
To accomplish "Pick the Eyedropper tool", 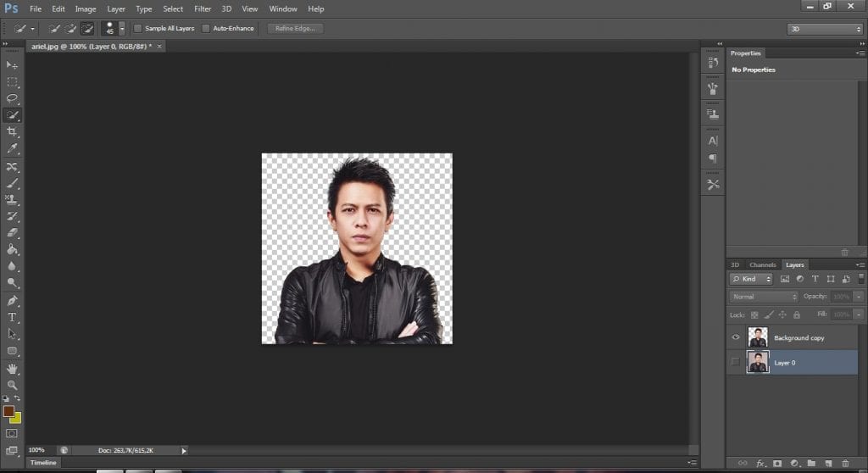I will [12, 148].
